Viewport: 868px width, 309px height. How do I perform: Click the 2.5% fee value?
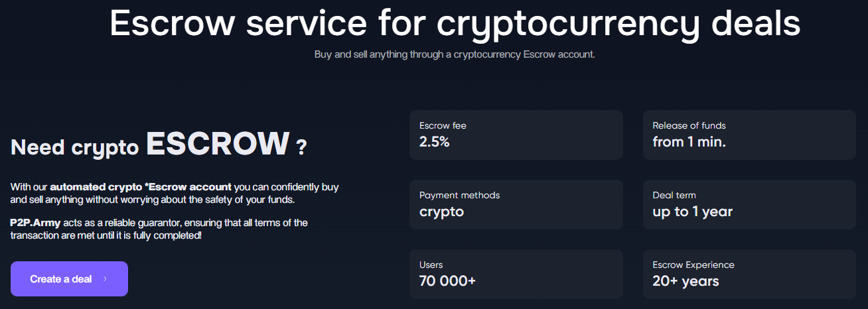point(435,141)
